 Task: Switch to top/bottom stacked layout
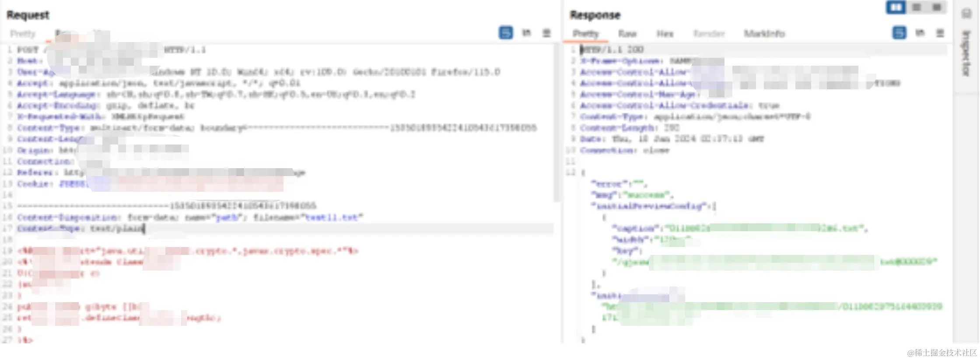coord(916,7)
